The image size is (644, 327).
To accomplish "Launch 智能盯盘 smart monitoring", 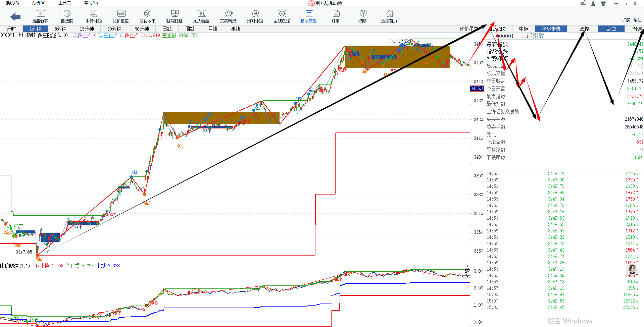I will tap(175, 16).
